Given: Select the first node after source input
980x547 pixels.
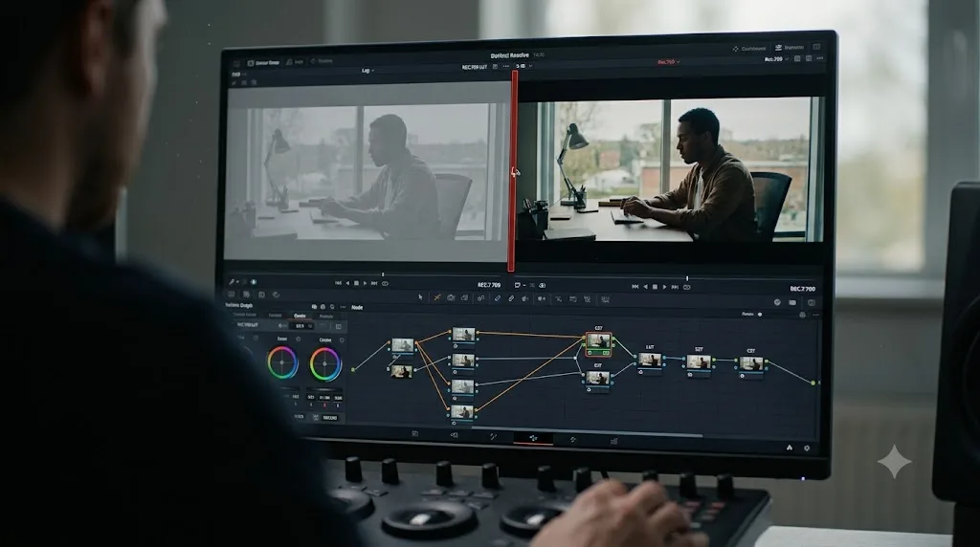Looking at the screenshot, I should coord(402,346).
